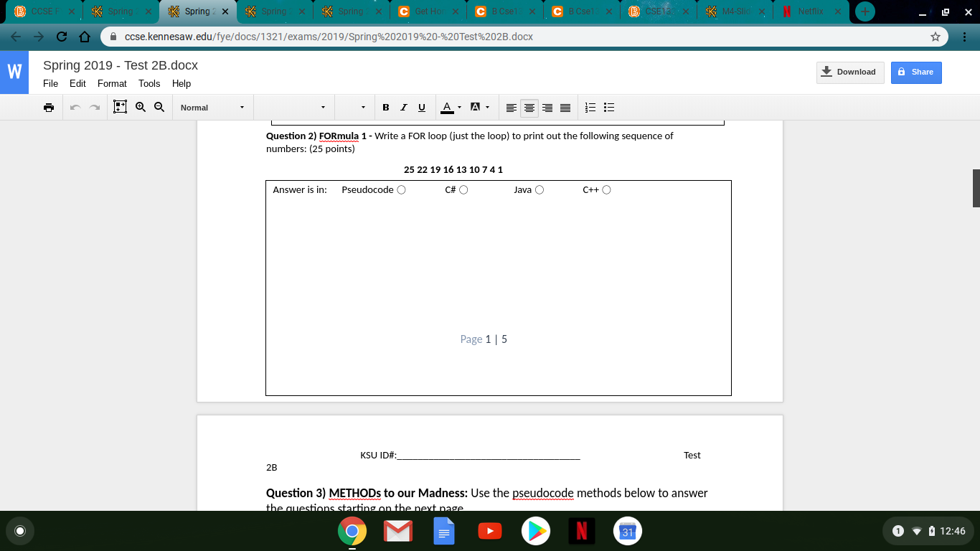Launch Chrome from the shelf
Viewport: 980px width, 551px height.
352,532
